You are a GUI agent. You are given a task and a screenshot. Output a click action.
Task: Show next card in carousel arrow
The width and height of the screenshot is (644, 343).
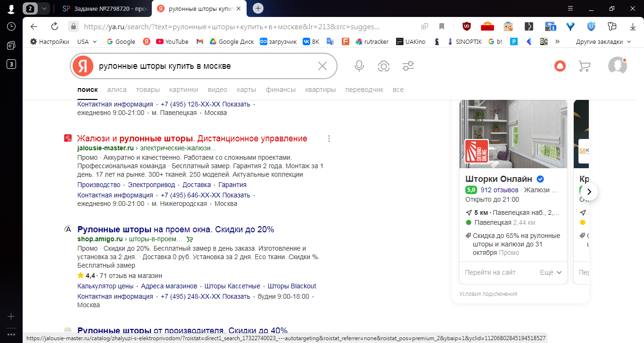pos(589,192)
